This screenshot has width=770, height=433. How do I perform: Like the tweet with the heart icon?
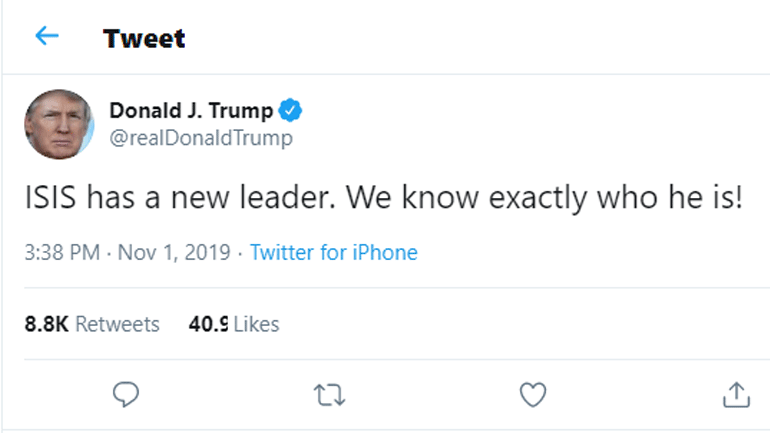coord(533,395)
